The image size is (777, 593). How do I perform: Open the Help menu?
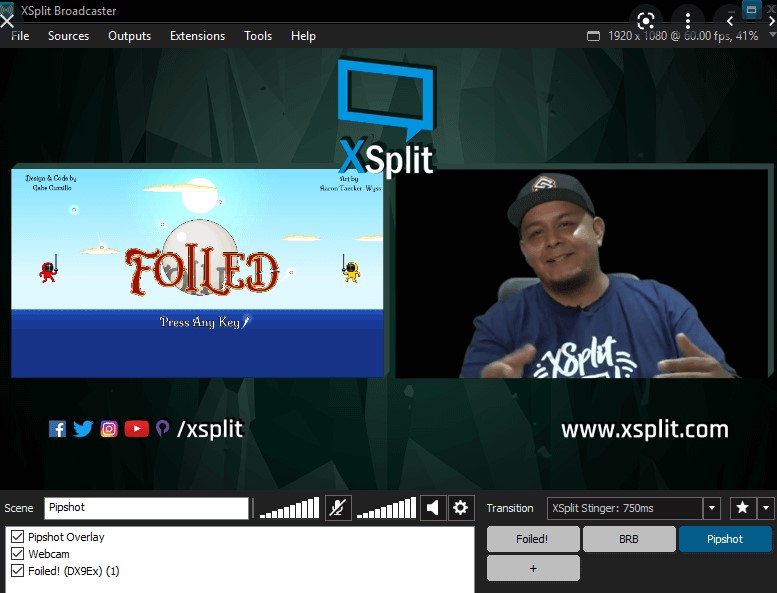click(303, 36)
